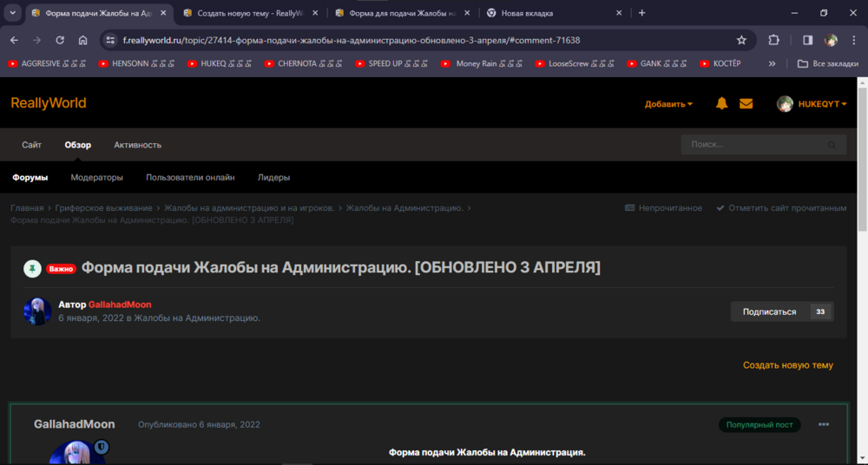Click the red 'Важно' badge
868x465 pixels.
coord(61,269)
